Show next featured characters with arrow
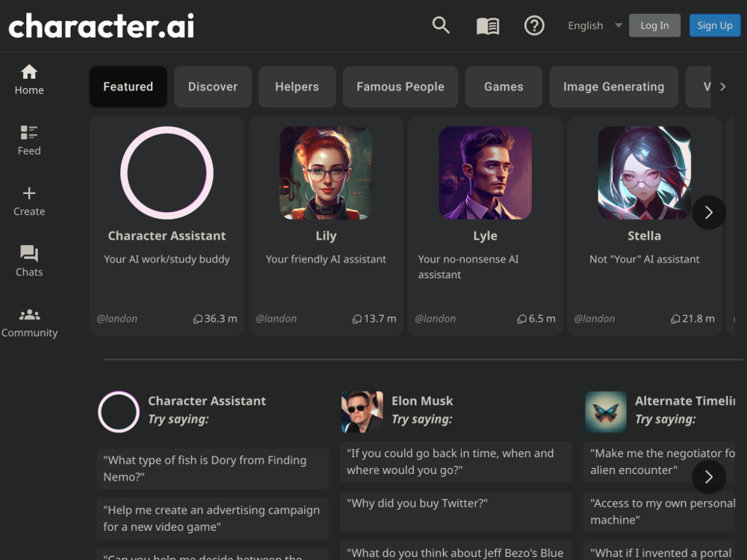 tap(709, 213)
